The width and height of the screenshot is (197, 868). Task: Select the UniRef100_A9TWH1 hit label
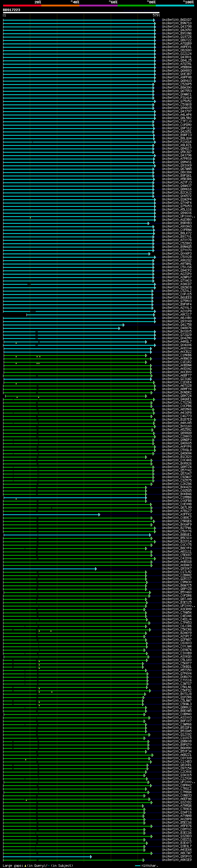pyautogui.click(x=177, y=264)
